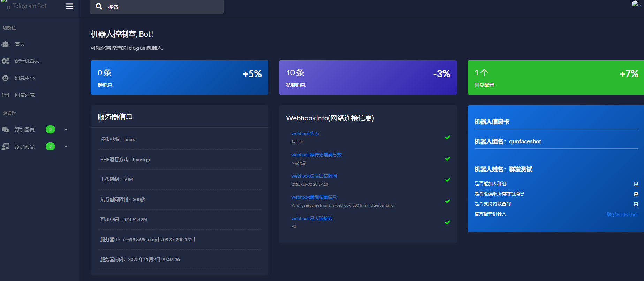Screen dimensions: 644x281
Task: Click the 可用空间: 32424.42M row
Action: tap(180, 220)
